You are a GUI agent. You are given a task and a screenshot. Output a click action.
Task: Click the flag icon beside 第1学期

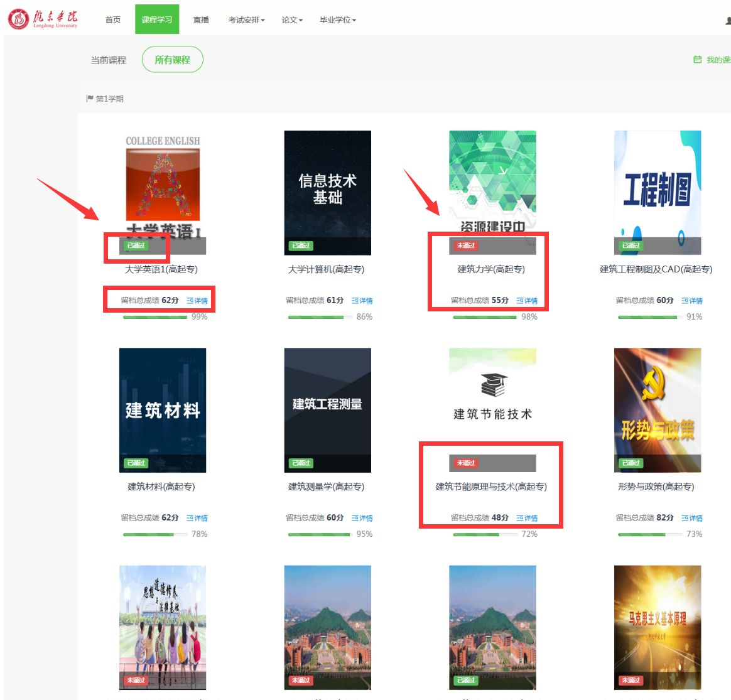(90, 99)
